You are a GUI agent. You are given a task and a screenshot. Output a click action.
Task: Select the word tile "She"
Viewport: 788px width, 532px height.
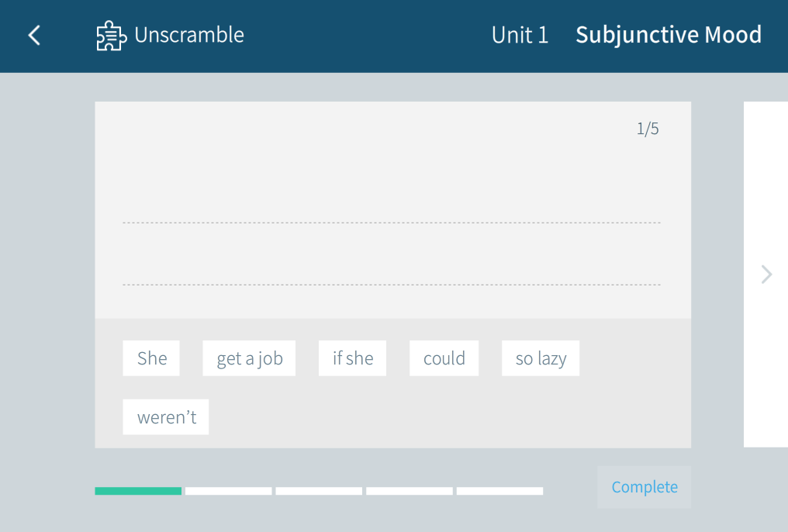[x=151, y=358]
